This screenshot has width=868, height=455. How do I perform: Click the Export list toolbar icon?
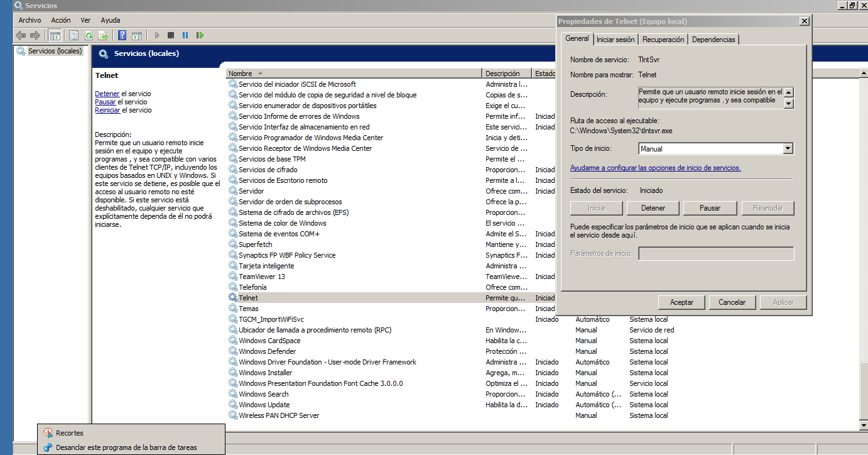click(x=102, y=36)
